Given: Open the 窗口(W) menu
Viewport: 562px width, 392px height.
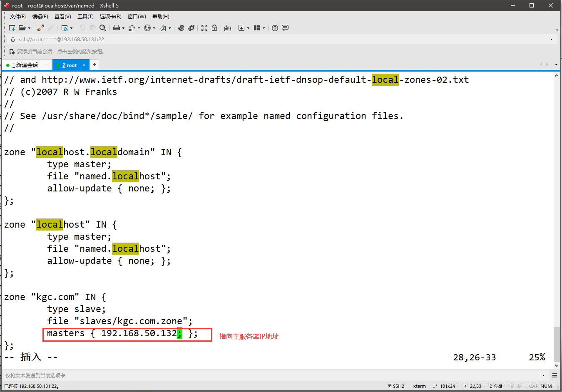Looking at the screenshot, I should pos(137,17).
